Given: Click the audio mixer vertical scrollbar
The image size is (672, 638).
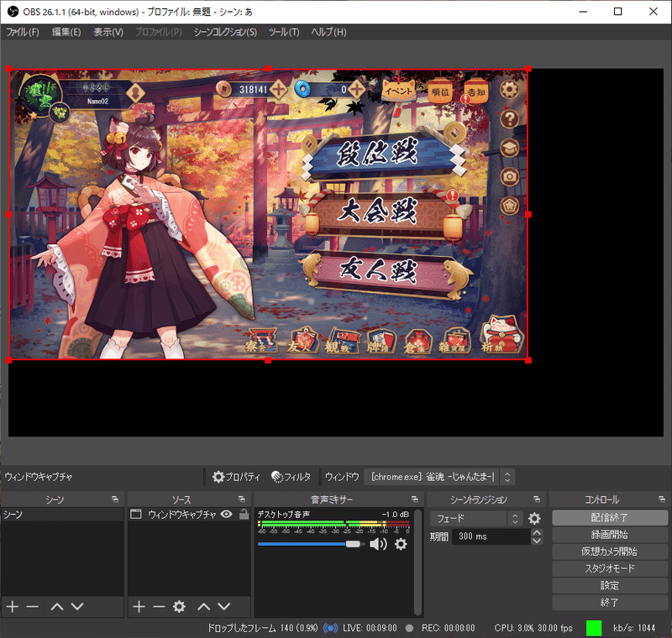Looking at the screenshot, I should coord(418,562).
